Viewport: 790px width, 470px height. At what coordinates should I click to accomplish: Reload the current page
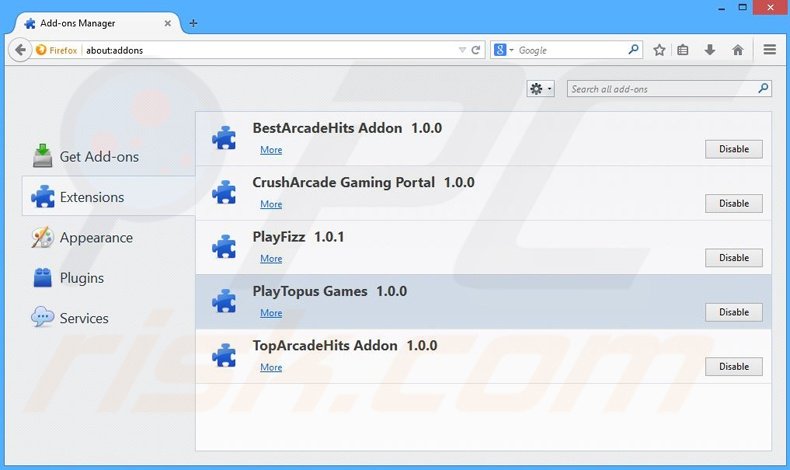point(476,50)
